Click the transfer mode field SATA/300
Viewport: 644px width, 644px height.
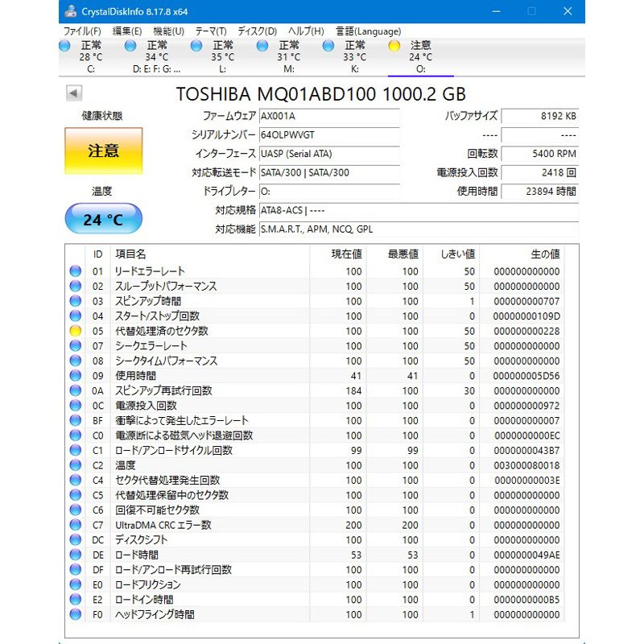coord(329,173)
